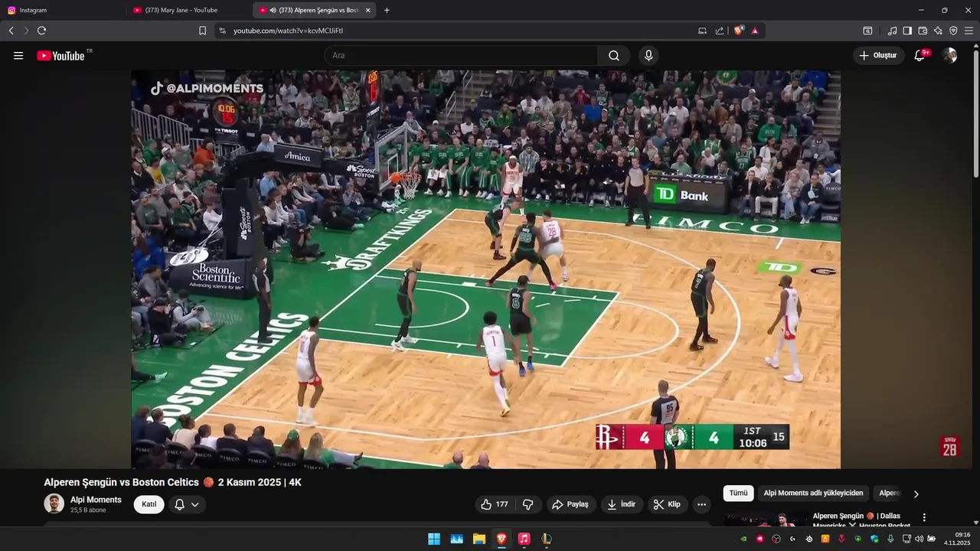Open Alpi Moments channel name link
Image resolution: width=980 pixels, height=551 pixels.
[x=96, y=500]
